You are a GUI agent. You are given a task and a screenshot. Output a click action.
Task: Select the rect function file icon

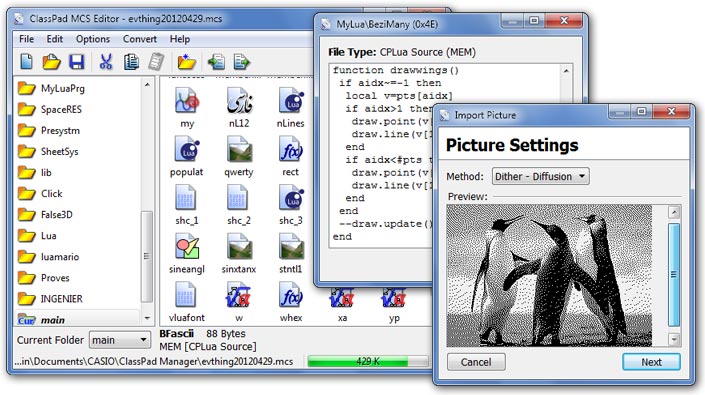[290, 150]
